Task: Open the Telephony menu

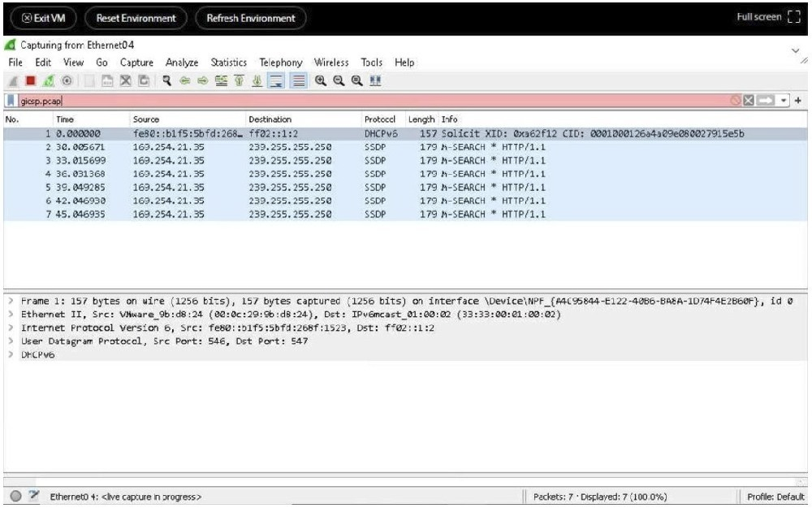Action: coord(281,63)
